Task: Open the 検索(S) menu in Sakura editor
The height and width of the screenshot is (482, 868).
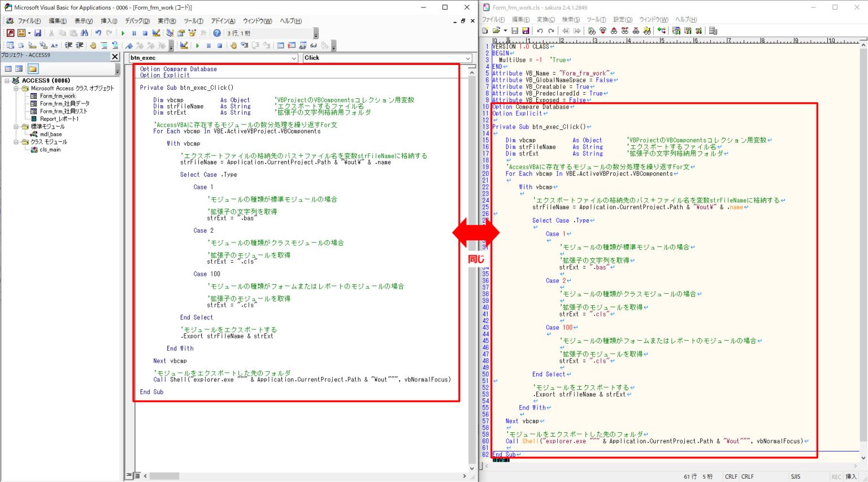Action: (x=571, y=19)
